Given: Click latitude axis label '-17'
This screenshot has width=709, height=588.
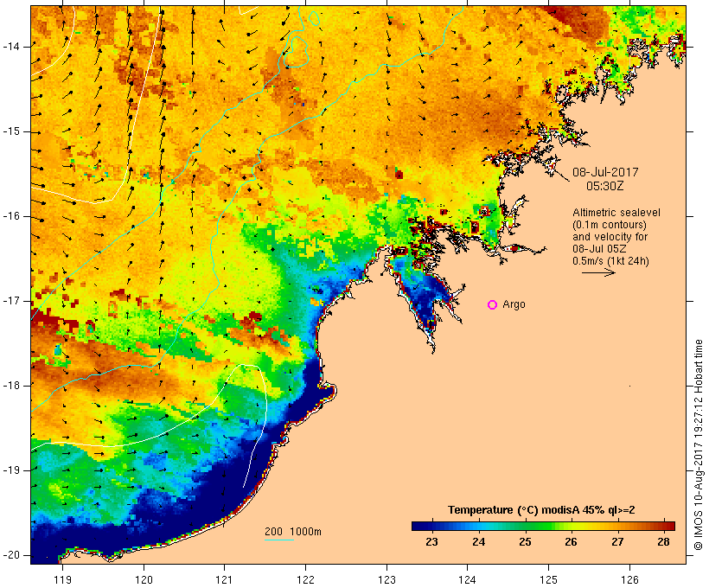Looking at the screenshot, I should 11,301.
